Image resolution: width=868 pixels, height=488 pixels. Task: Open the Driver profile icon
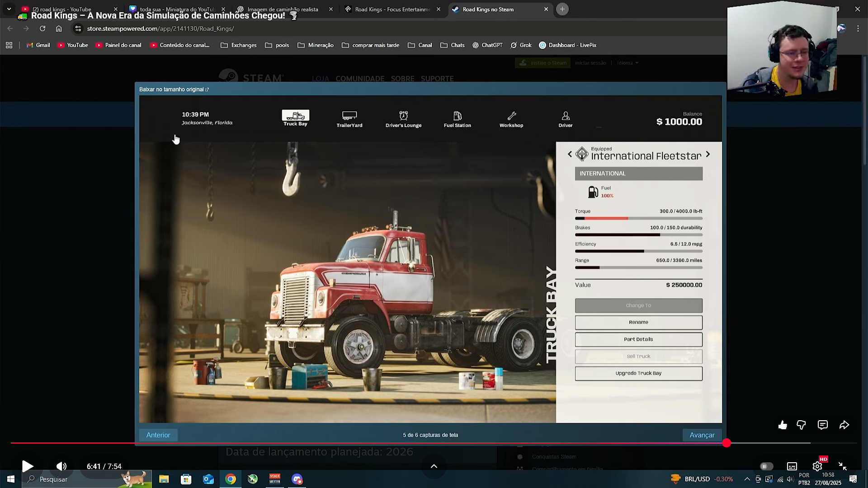pyautogui.click(x=566, y=116)
